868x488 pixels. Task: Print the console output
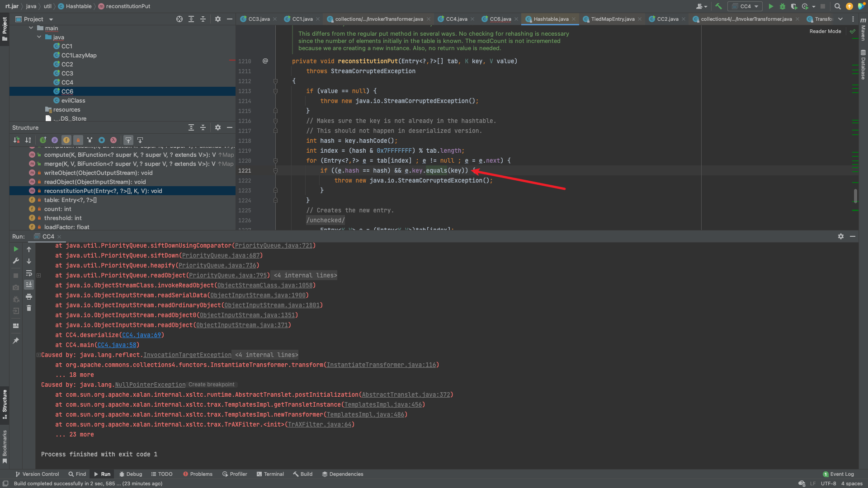point(29,296)
